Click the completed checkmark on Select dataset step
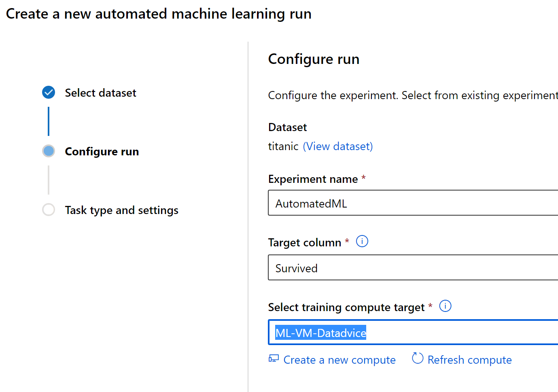 48,92
